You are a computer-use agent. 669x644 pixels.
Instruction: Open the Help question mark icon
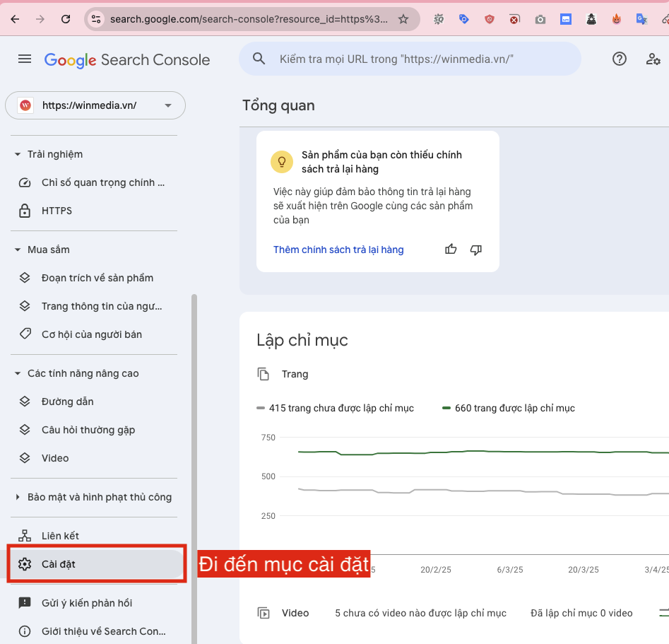tap(620, 59)
